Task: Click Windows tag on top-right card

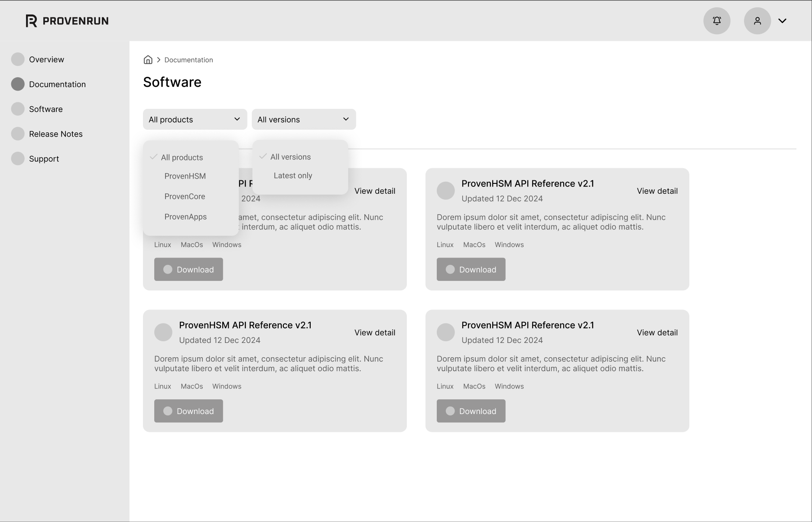Action: click(509, 245)
